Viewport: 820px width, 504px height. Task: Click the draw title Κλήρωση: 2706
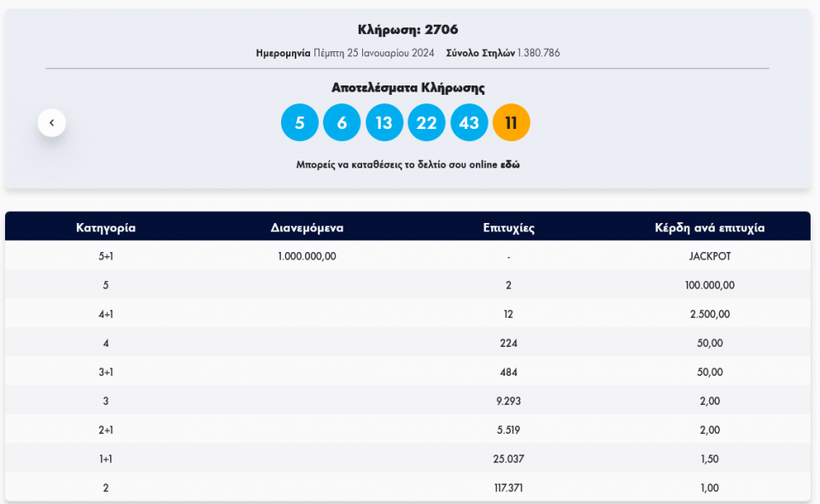click(407, 30)
